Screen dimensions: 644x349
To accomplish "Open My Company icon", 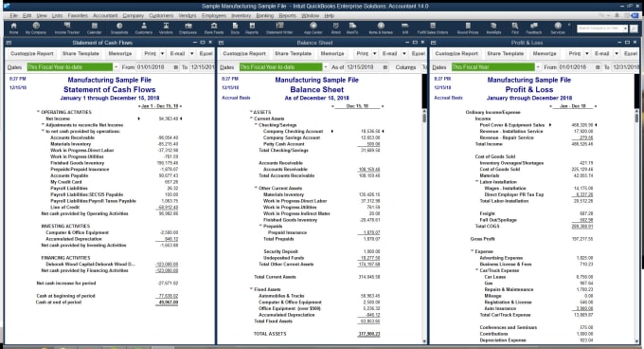I will [36, 28].
